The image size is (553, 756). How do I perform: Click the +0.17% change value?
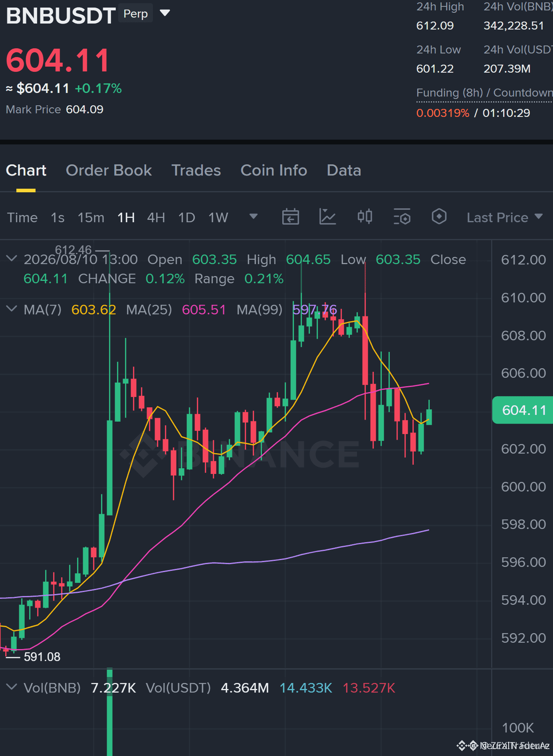(x=98, y=88)
